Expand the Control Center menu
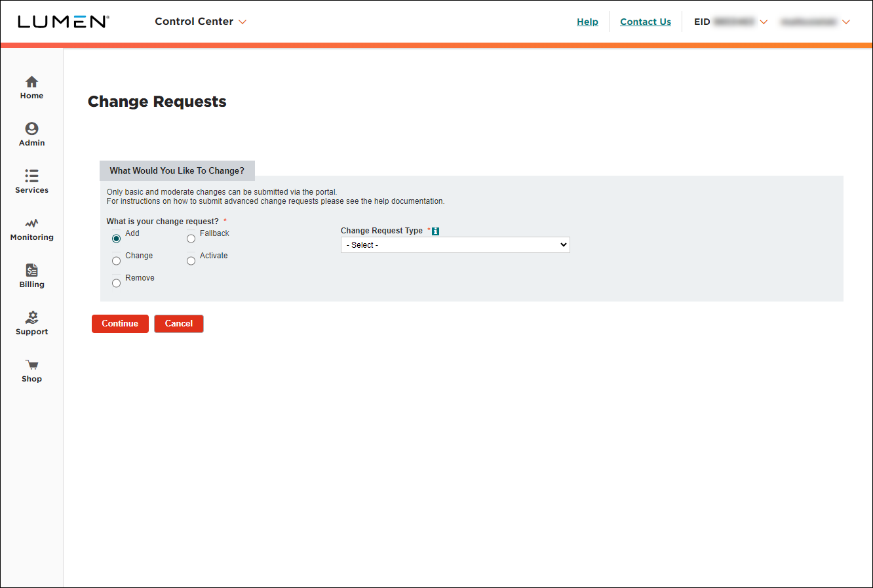The image size is (873, 588). (201, 22)
